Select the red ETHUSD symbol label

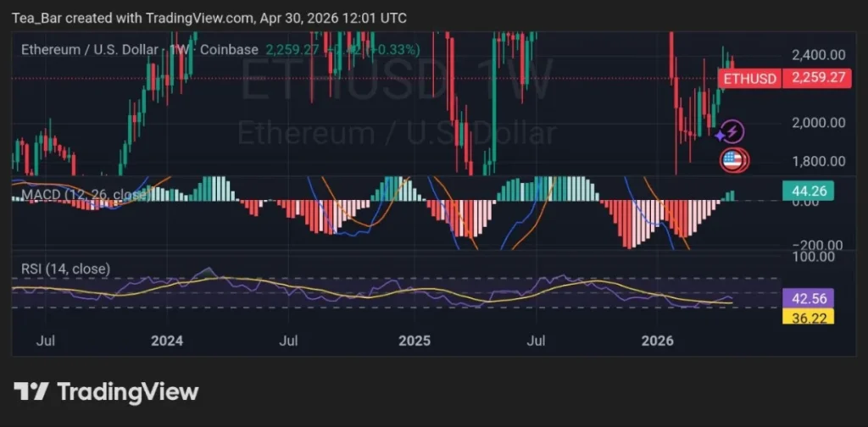tap(749, 79)
